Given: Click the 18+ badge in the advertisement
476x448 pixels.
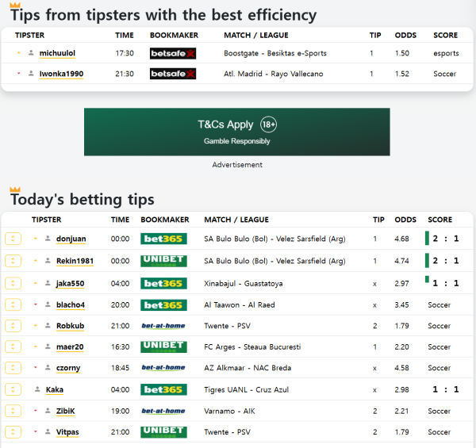Looking at the screenshot, I should [269, 124].
